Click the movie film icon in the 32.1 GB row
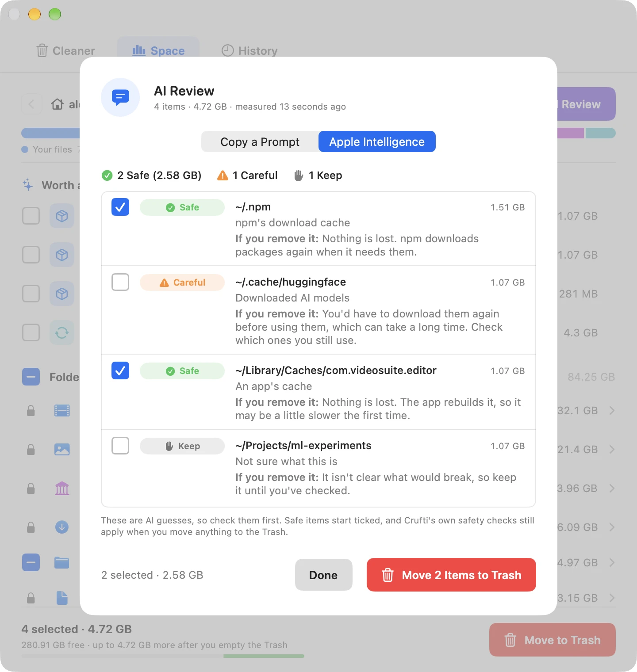This screenshot has height=672, width=637. point(62,411)
